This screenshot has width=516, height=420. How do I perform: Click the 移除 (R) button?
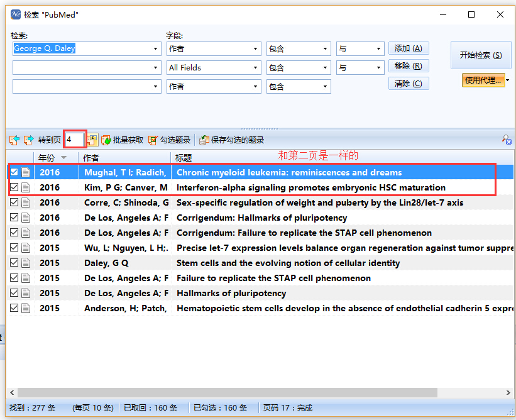[x=409, y=66]
